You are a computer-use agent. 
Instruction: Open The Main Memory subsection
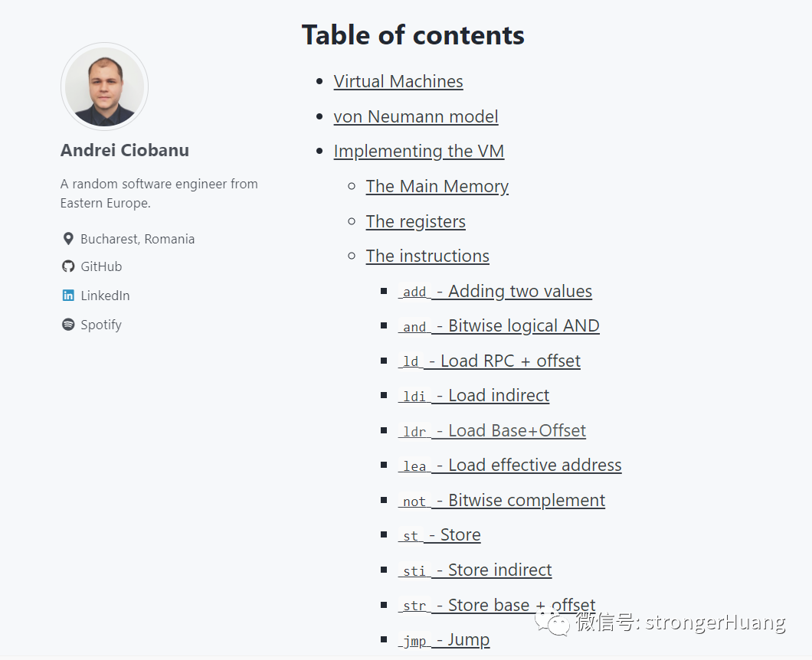[x=437, y=186]
